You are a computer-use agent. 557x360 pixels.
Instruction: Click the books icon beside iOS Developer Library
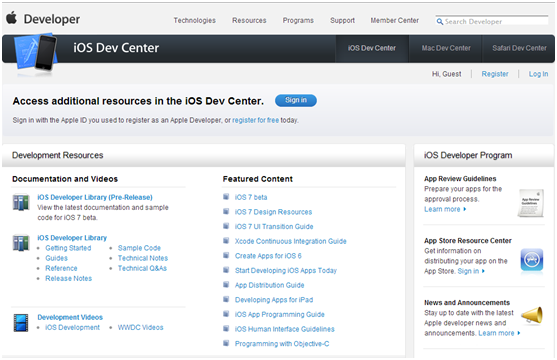21,243
